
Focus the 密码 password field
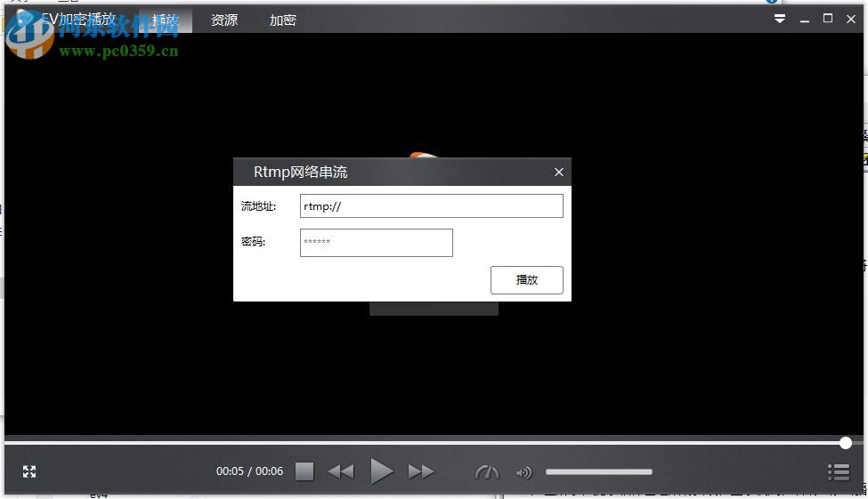(376, 242)
